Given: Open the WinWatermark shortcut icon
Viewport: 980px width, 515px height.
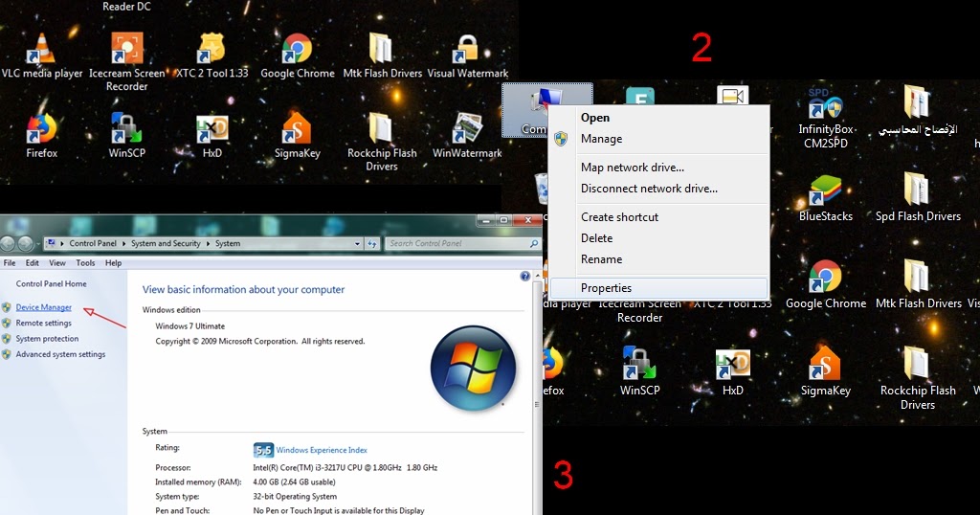Looking at the screenshot, I should point(467,128).
